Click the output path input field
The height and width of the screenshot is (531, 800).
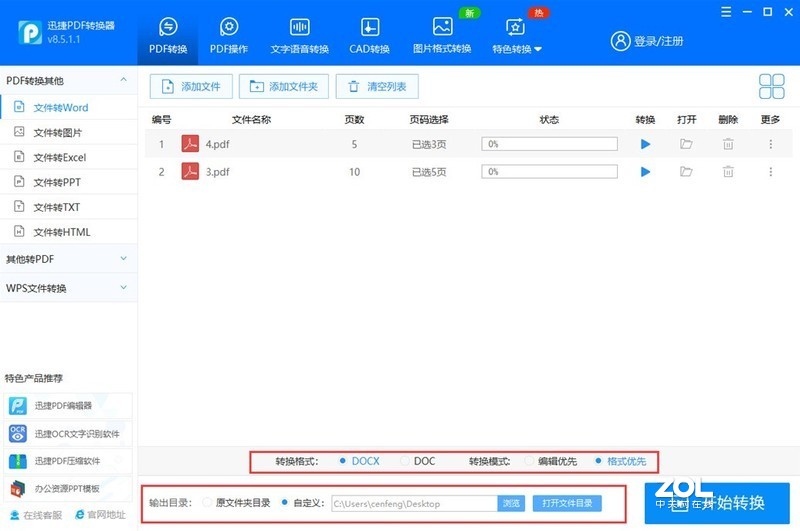pos(414,503)
